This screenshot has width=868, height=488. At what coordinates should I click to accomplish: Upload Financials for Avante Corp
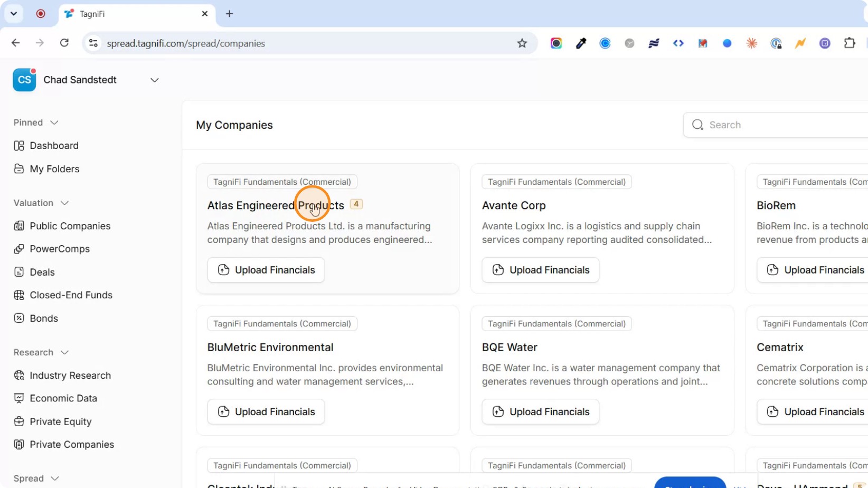[x=540, y=270]
